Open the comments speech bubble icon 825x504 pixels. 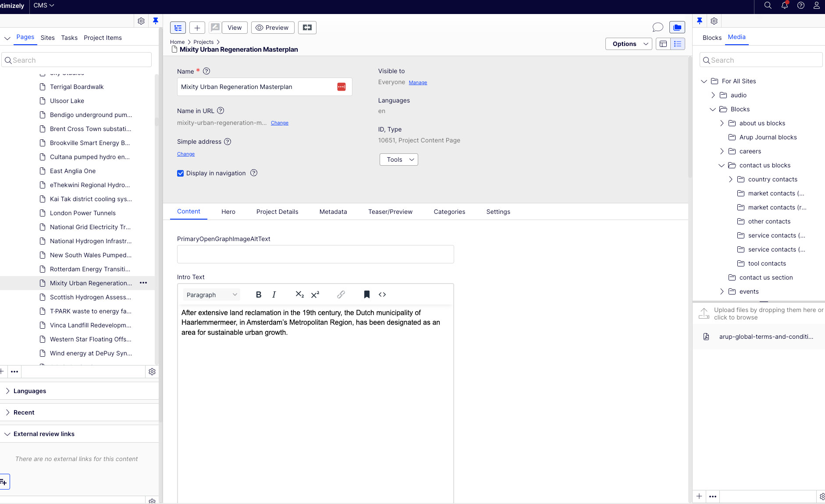point(658,28)
